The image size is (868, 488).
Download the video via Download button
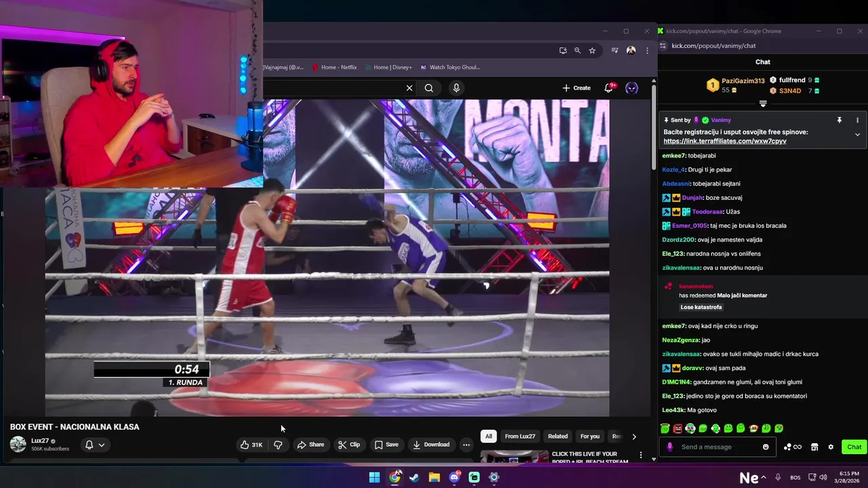click(431, 445)
